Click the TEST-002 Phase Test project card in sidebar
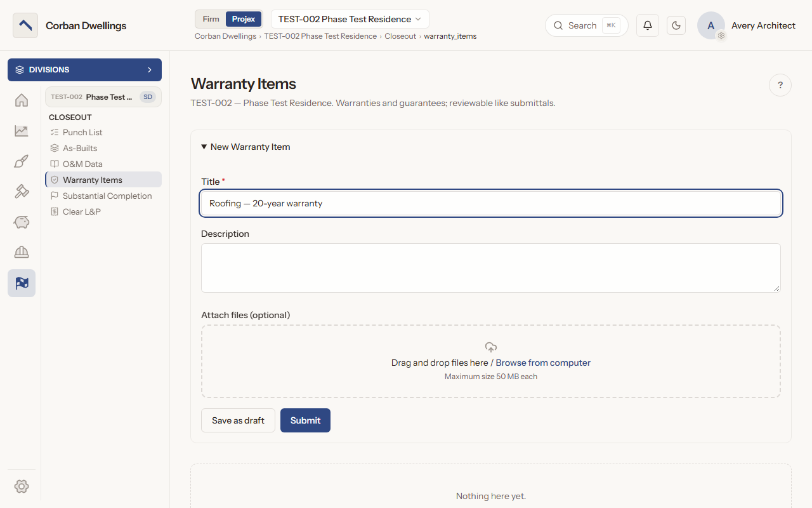This screenshot has height=508, width=812. (x=103, y=97)
